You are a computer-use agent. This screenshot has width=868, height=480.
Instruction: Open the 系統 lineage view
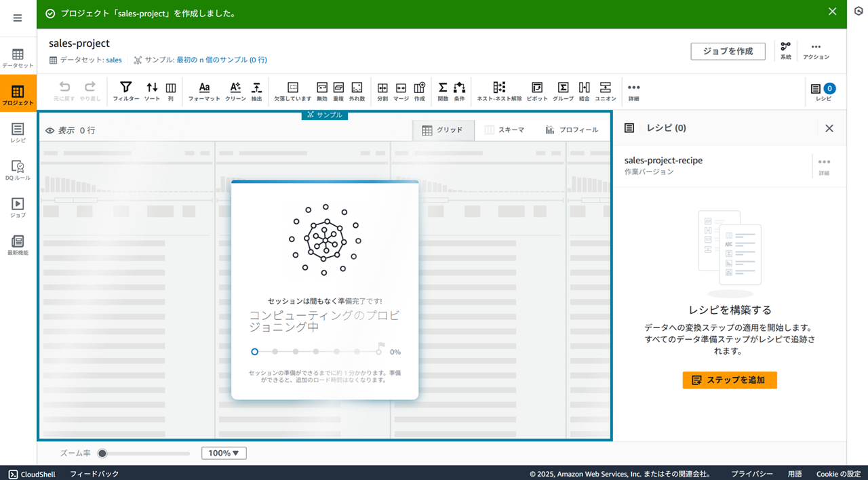tap(785, 52)
